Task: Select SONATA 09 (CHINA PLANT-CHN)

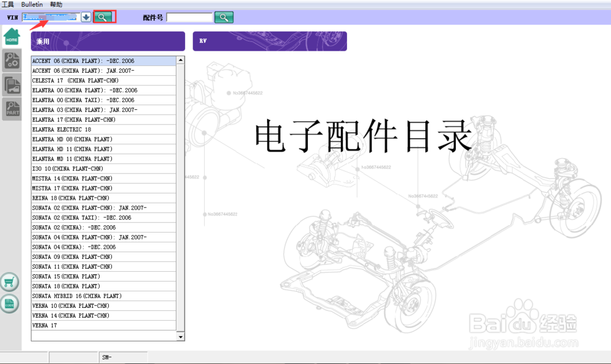Action: (104, 257)
